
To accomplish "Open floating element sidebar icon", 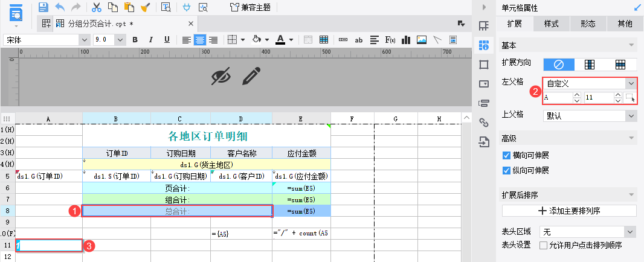I will (484, 65).
